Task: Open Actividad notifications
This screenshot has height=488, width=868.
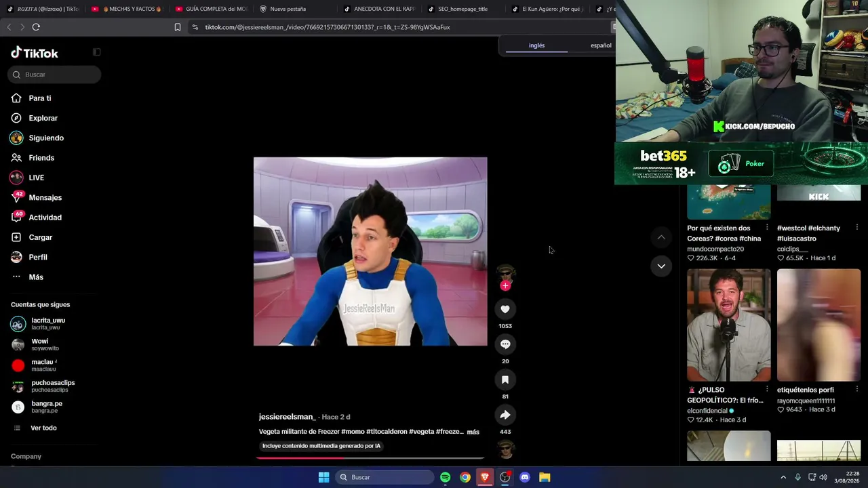Action: coord(36,218)
